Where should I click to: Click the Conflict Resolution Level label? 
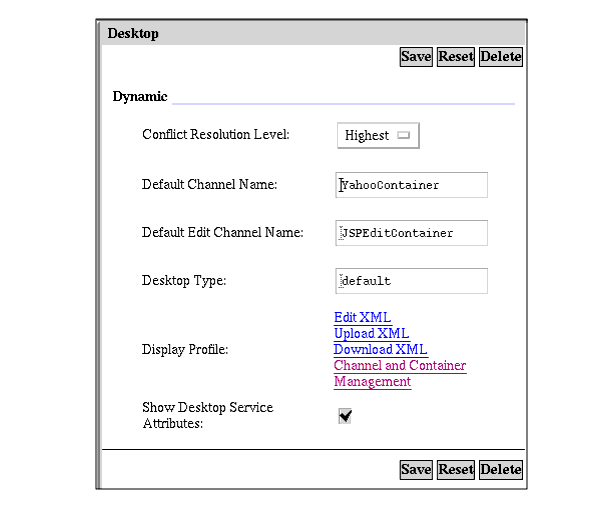click(216, 134)
